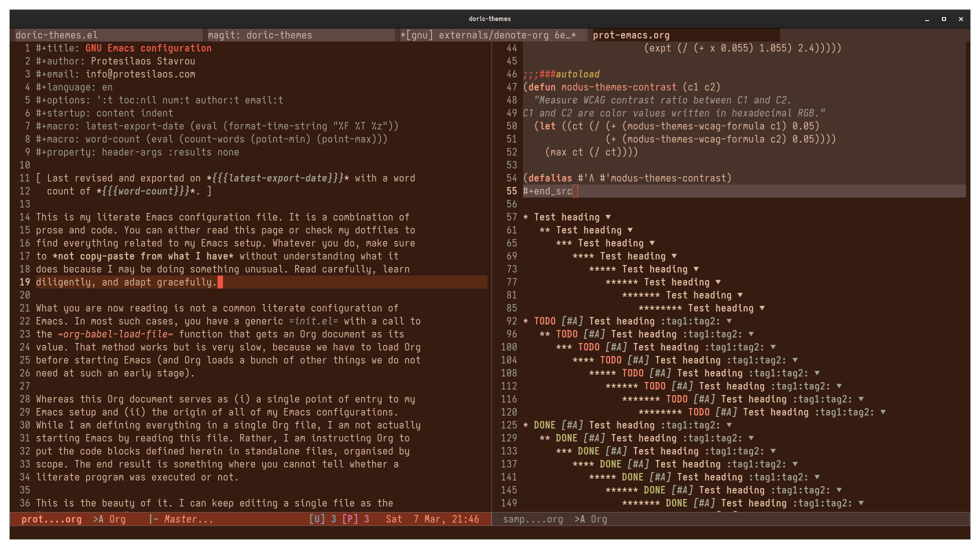
Task: Expand the eight-star Test heading triangle
Action: pyautogui.click(x=762, y=308)
